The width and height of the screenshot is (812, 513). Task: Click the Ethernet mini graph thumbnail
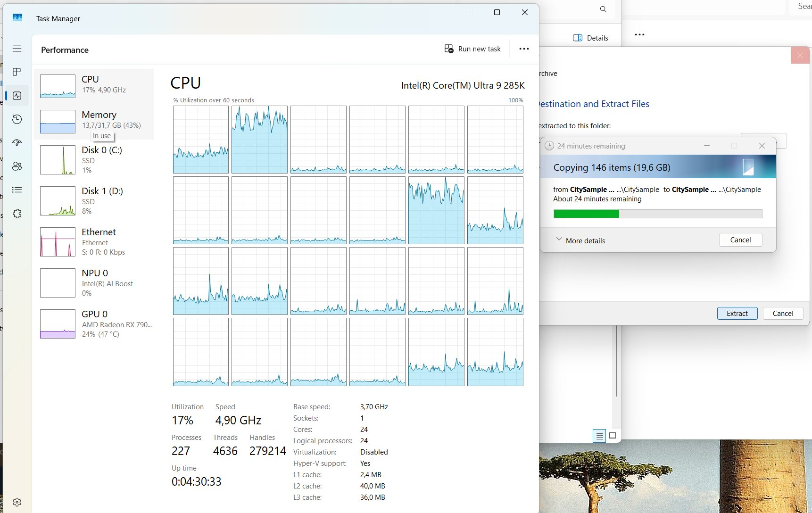58,242
